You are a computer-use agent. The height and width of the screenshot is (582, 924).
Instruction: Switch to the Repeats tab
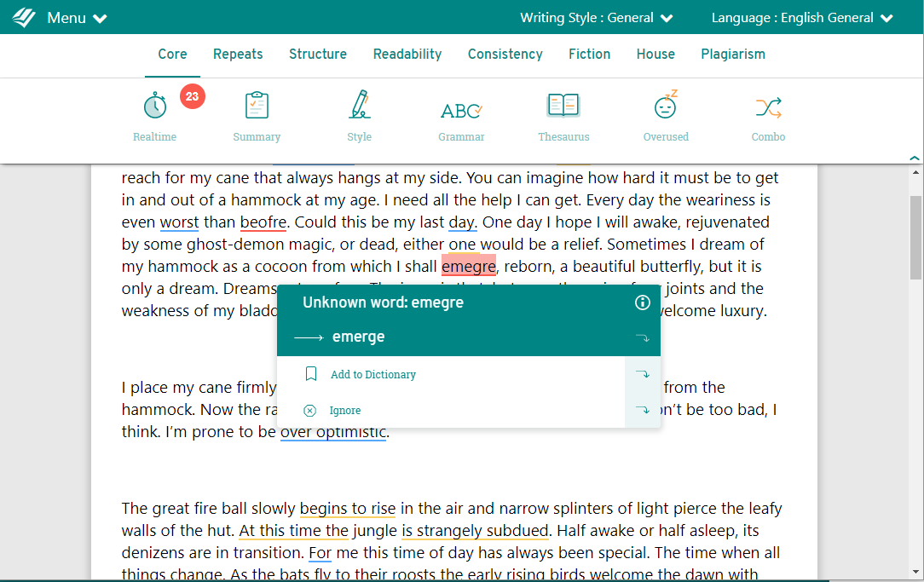238,54
